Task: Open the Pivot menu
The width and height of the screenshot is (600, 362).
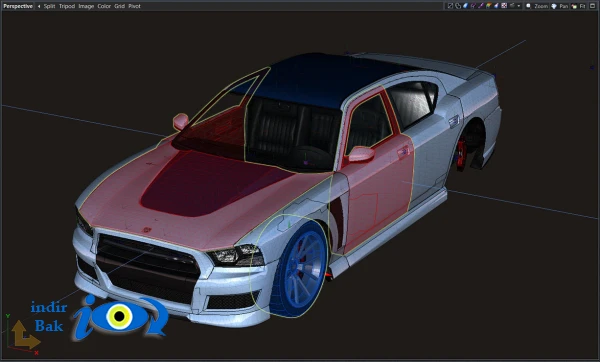Action: click(134, 6)
